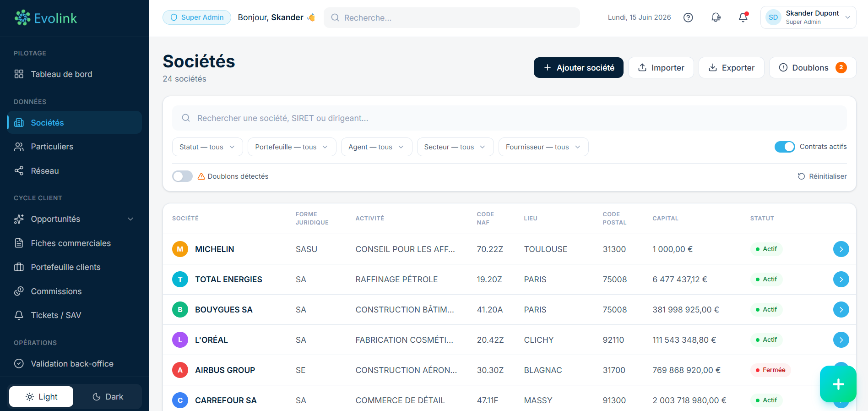Click the TOTAL ENERGIES company name

pos(229,279)
